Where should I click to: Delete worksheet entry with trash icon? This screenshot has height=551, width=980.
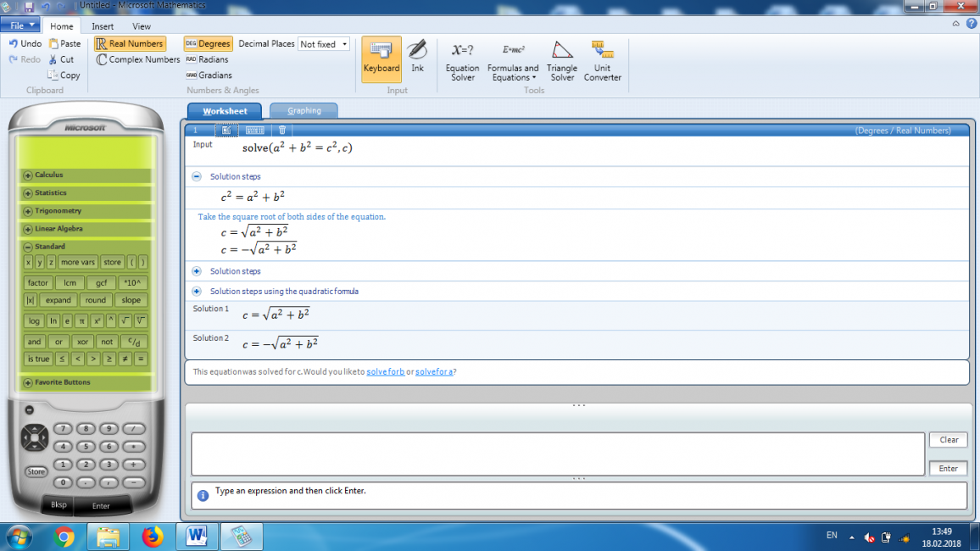click(x=282, y=131)
